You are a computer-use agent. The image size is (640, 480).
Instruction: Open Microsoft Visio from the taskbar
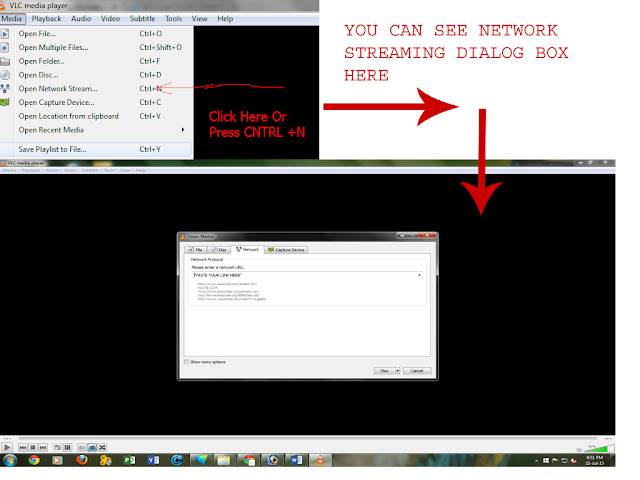[153, 460]
